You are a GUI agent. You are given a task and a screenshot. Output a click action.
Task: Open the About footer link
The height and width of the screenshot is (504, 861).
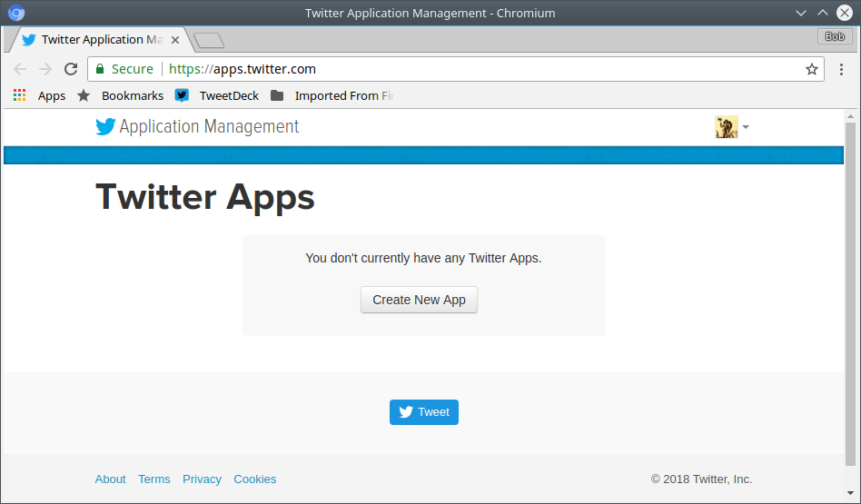tap(111, 479)
